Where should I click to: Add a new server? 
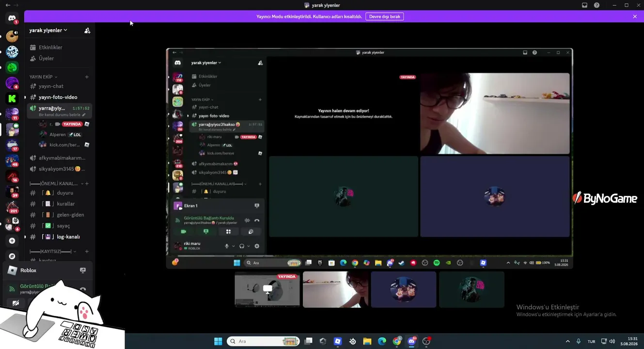point(12,241)
